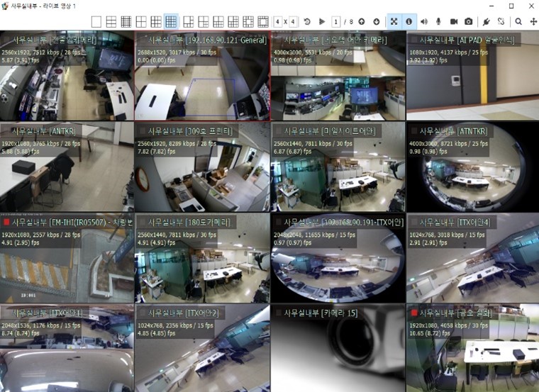Switch to the highlighted 4x4 grid layout
Image resolution: width=539 pixels, height=392 pixels.
(171, 22)
